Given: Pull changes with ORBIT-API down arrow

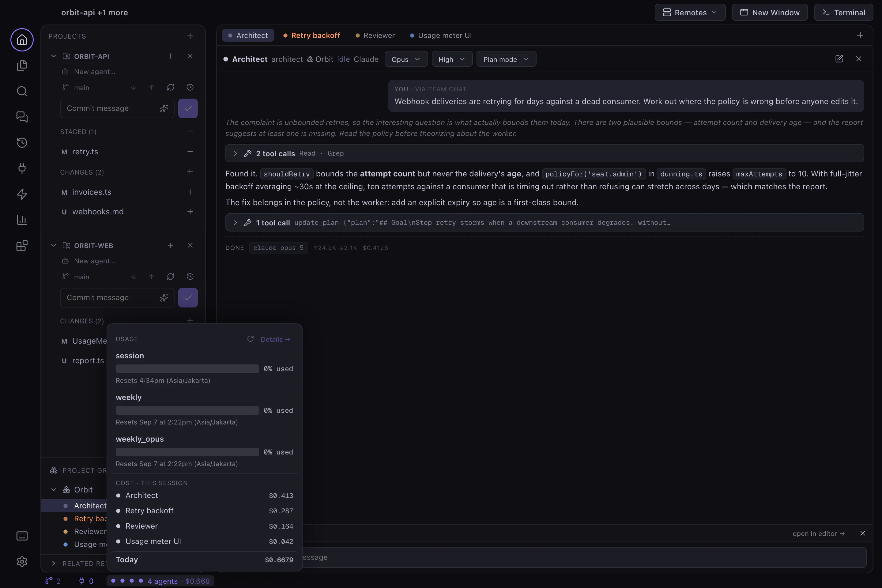Looking at the screenshot, I should [x=134, y=87].
